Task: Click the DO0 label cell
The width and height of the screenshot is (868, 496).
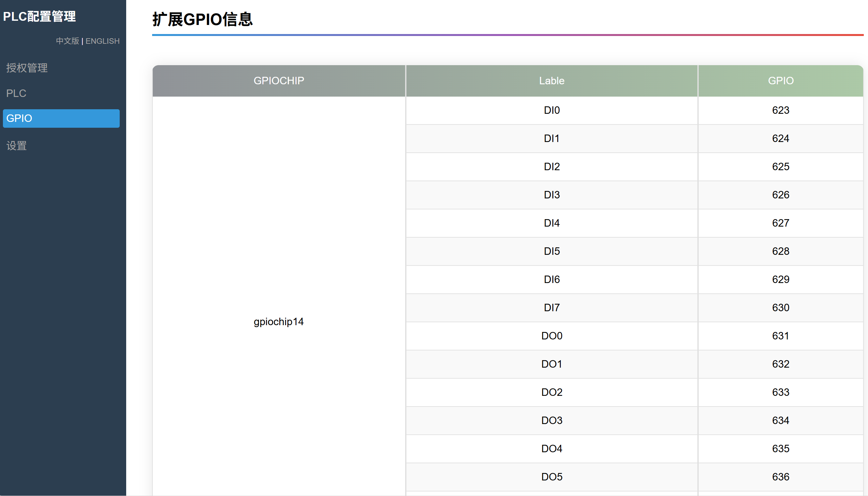Action: [552, 336]
